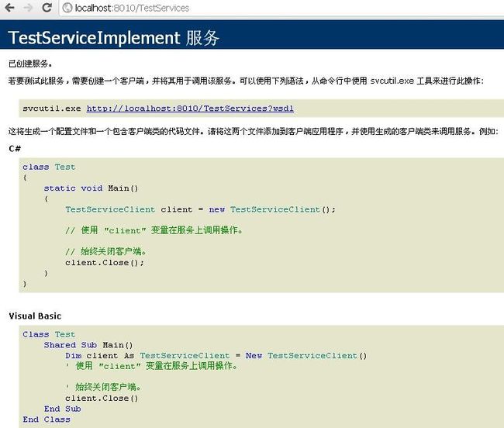This screenshot has height=428, width=504.
Task: Reload the page with the refresh icon
Action: [x=47, y=8]
